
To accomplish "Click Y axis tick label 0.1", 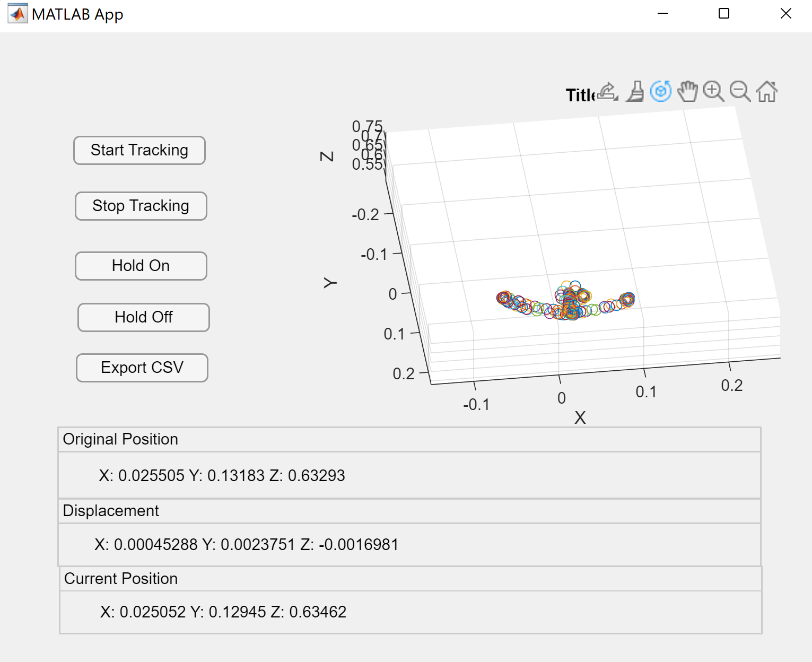I will coord(394,334).
